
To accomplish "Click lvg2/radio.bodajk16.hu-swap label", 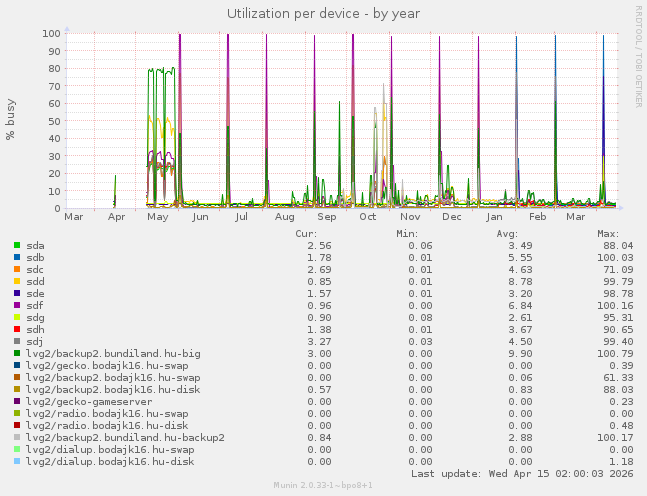I will [107, 413].
